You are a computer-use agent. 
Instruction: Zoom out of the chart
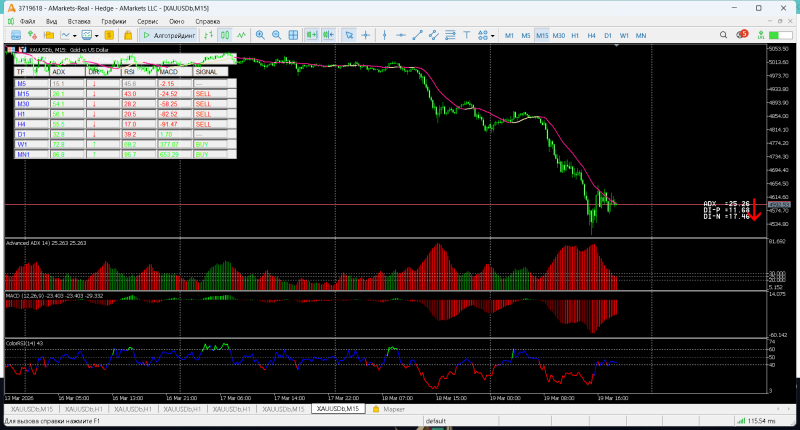pos(277,35)
